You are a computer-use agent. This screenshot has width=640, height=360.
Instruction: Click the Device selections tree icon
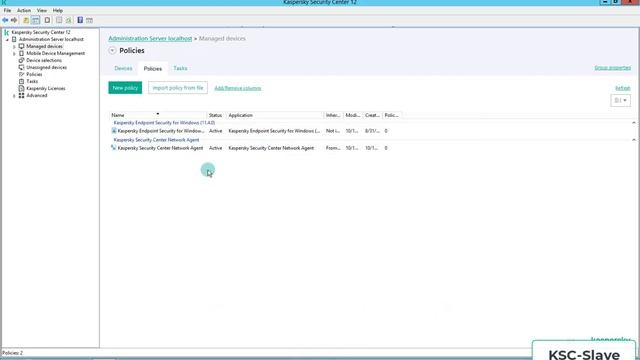pyautogui.click(x=22, y=60)
